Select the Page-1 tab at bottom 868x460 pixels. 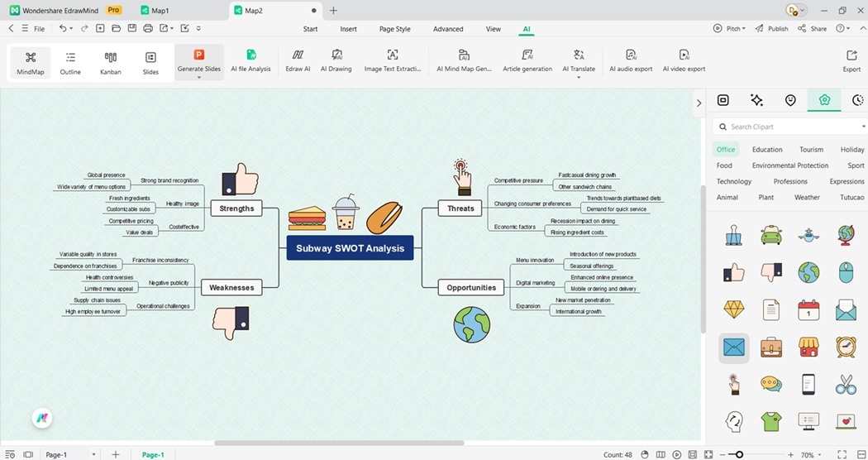pos(153,454)
